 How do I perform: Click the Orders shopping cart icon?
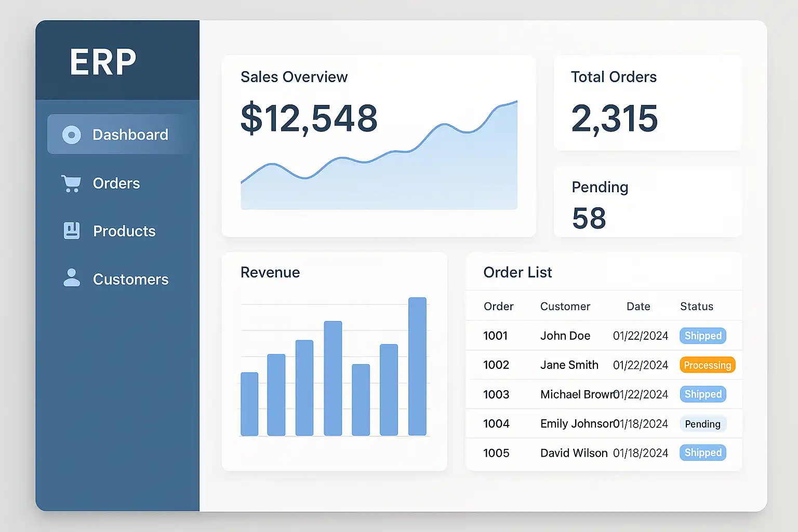(x=71, y=183)
